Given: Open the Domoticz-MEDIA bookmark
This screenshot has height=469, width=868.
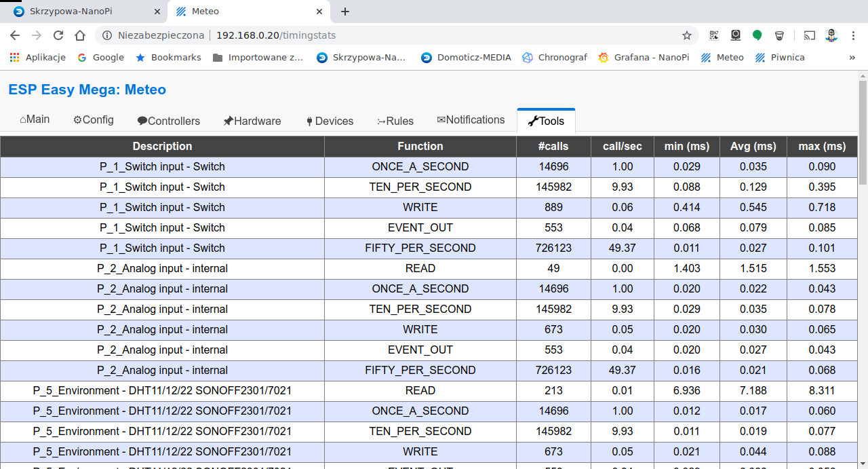Looking at the screenshot, I should [466, 58].
